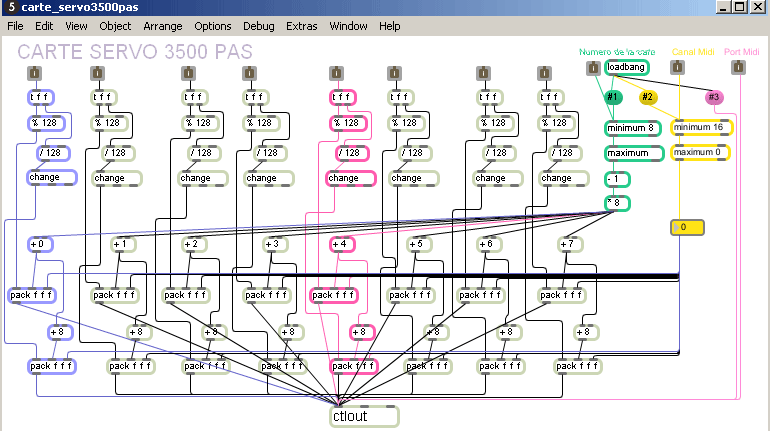The width and height of the screenshot is (770, 431).
Task: Select the green * 8 object
Action: tap(617, 203)
